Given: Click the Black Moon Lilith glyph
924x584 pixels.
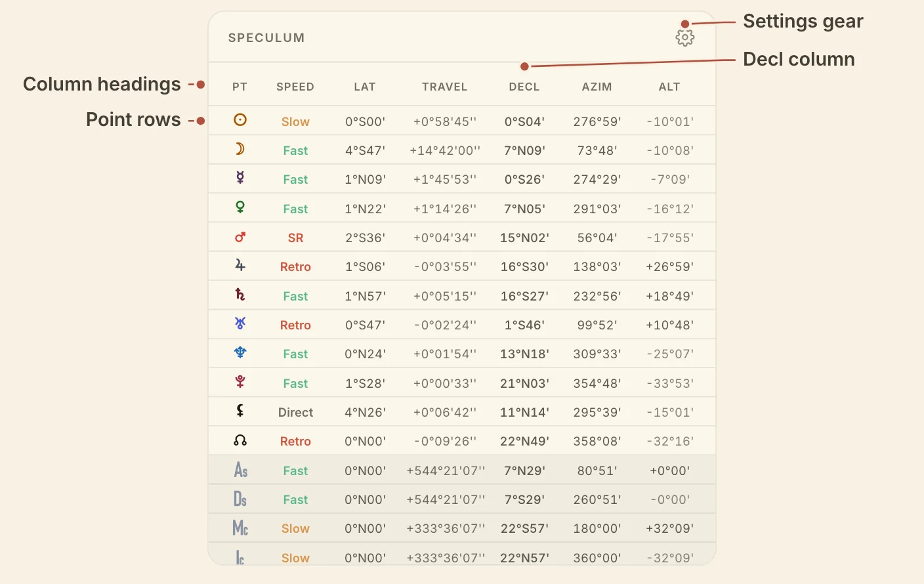Looking at the screenshot, I should click(x=240, y=411).
